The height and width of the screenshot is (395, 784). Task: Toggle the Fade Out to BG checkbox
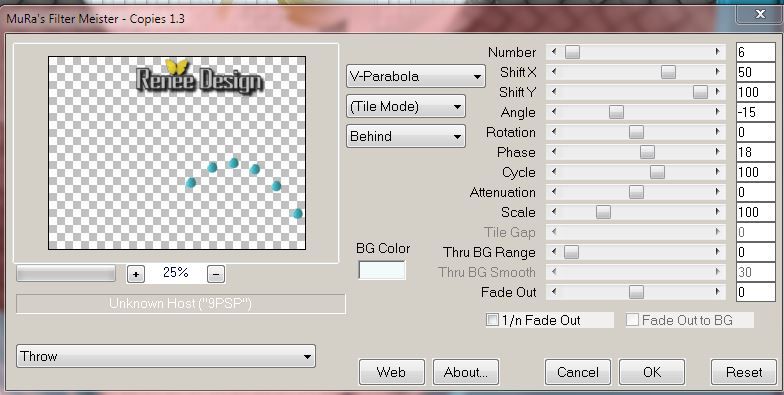tap(632, 320)
